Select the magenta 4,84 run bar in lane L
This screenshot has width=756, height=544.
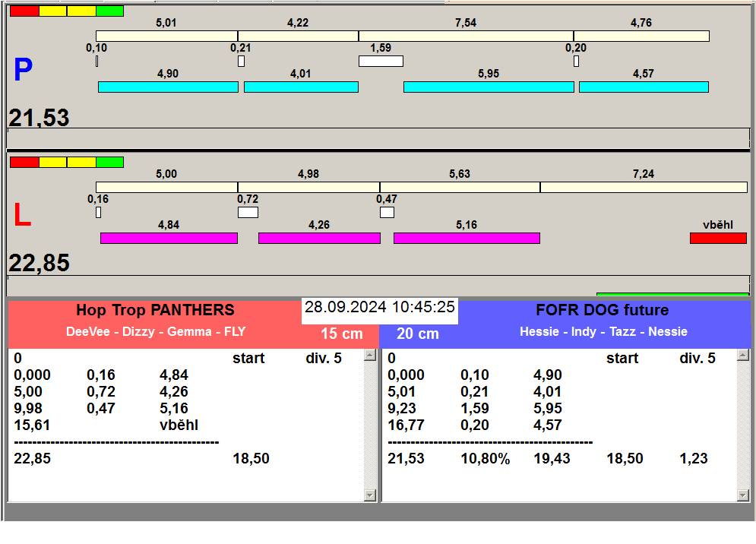pos(169,238)
